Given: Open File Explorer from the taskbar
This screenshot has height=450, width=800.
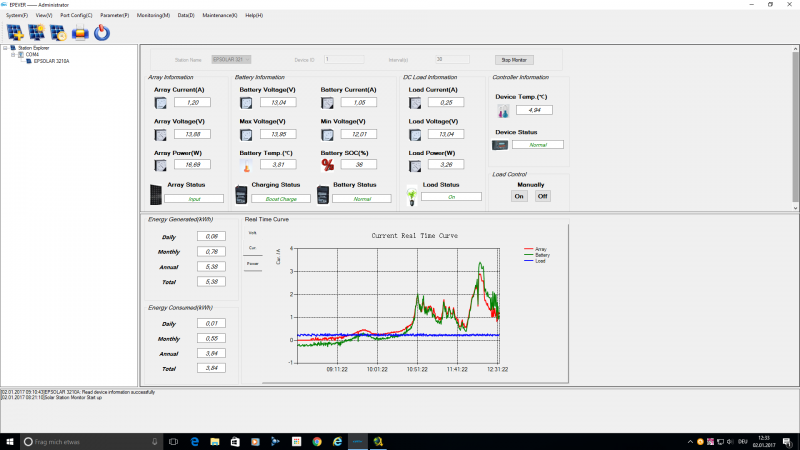Looking at the screenshot, I should pos(215,442).
